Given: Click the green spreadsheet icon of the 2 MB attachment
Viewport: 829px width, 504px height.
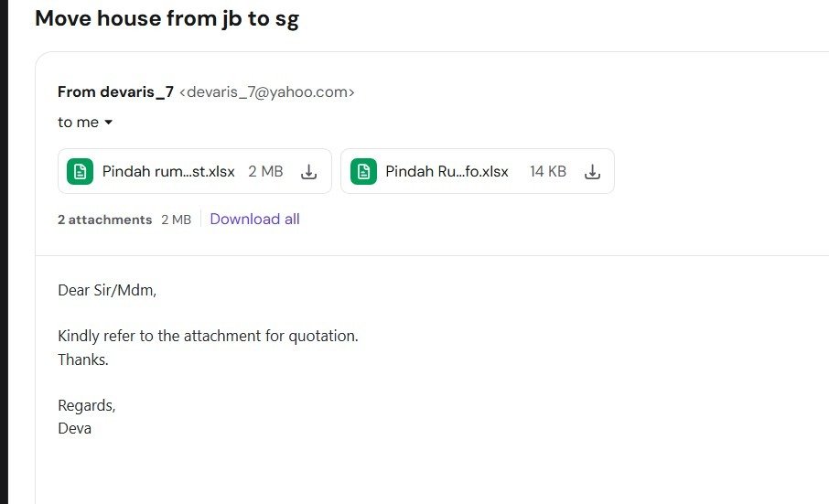Looking at the screenshot, I should [80, 172].
